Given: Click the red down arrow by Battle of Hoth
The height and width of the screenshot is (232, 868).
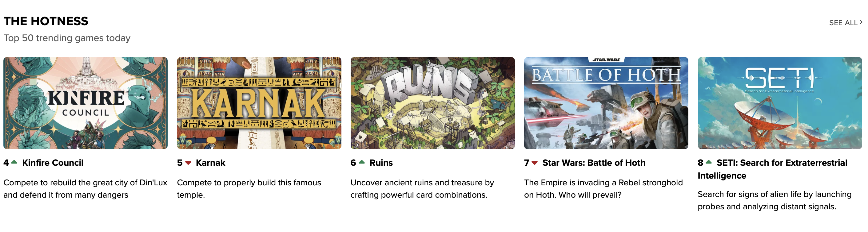Looking at the screenshot, I should pos(535,163).
